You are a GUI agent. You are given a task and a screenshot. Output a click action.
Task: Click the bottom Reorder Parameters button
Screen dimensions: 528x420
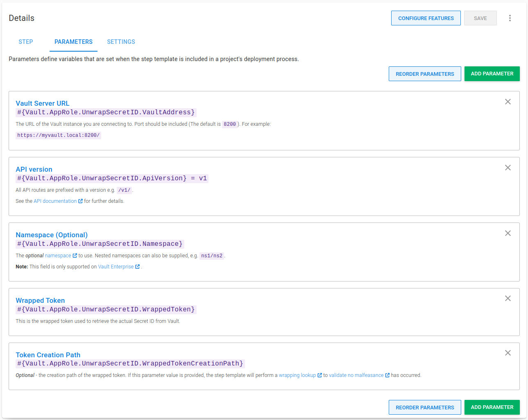[x=424, y=408]
